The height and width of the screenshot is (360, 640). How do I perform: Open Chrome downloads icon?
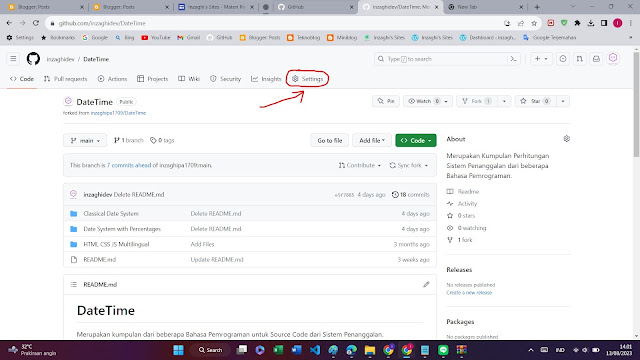tap(591, 23)
